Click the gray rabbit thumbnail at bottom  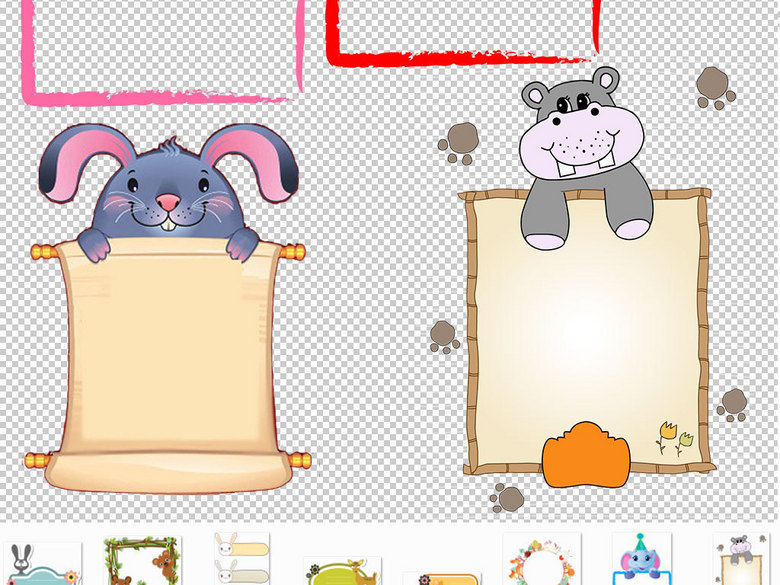[41, 564]
